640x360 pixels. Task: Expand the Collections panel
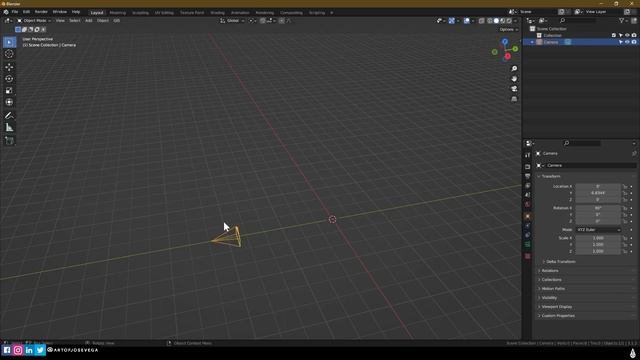(551, 280)
